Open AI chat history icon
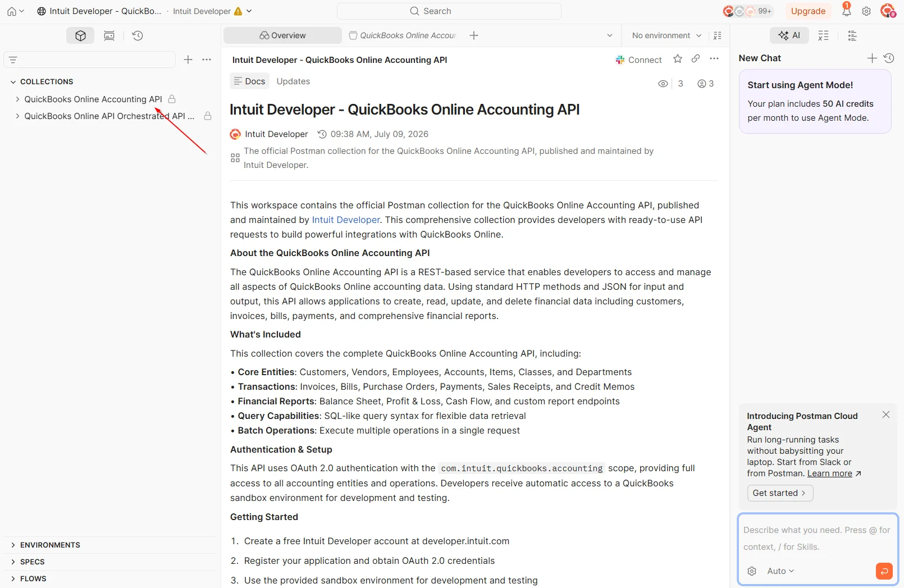 pos(889,58)
